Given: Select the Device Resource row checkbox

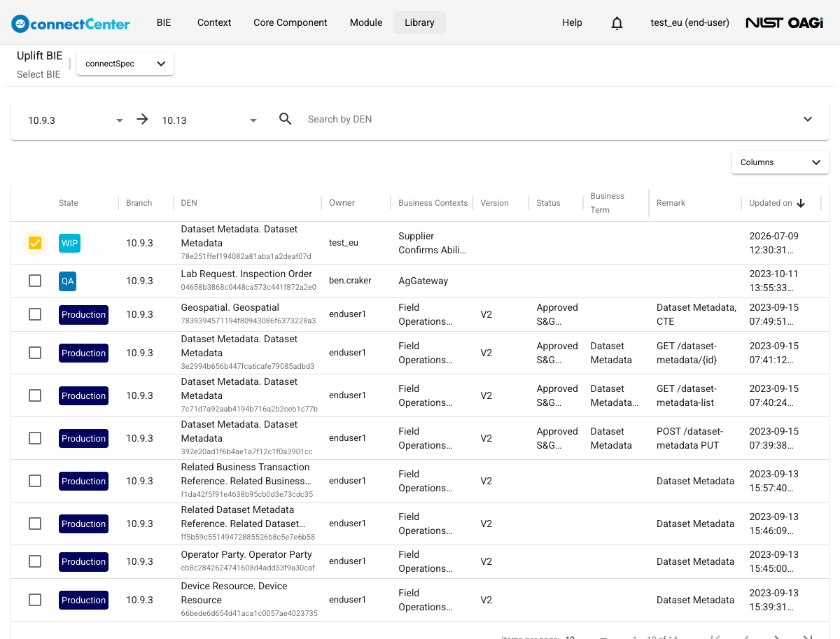Looking at the screenshot, I should [x=35, y=600].
